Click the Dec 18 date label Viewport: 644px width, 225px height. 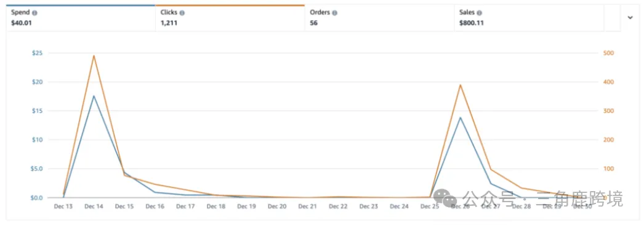pyautogui.click(x=216, y=207)
